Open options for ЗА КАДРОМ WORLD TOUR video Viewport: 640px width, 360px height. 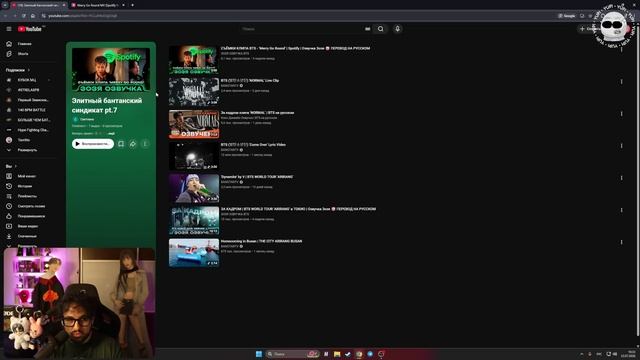(622, 210)
